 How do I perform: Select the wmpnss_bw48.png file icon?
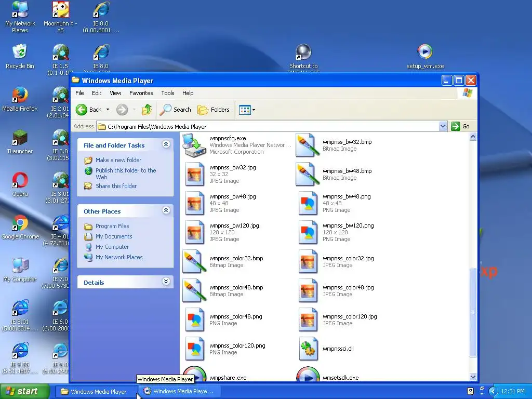click(x=308, y=203)
